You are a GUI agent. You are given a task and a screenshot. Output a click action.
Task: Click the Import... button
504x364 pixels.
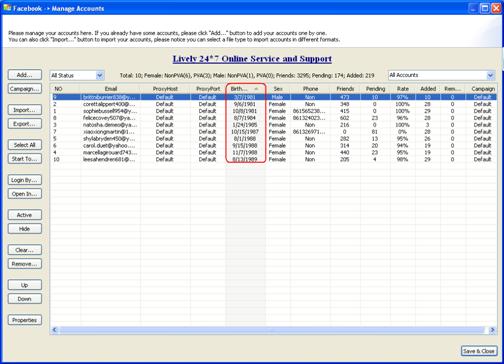pos(25,110)
